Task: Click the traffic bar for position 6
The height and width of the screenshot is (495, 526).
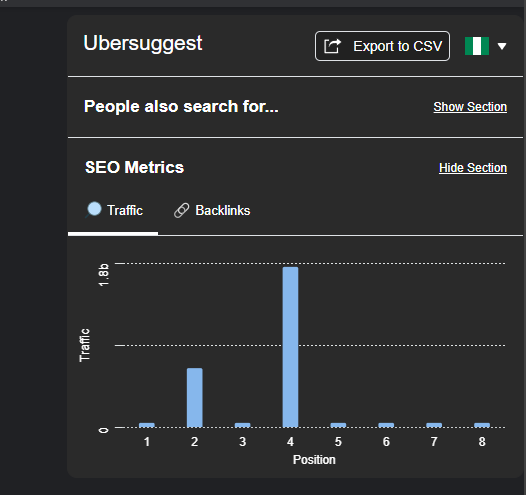Action: tap(386, 425)
